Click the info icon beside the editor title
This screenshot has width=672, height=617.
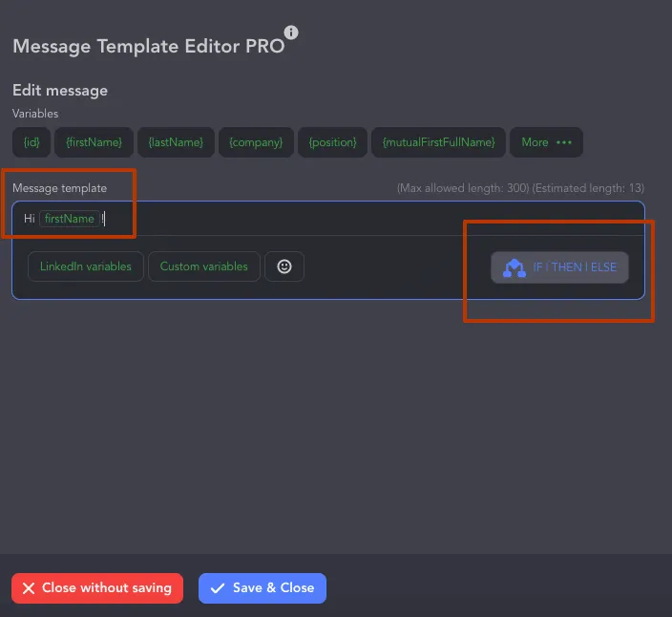(291, 32)
